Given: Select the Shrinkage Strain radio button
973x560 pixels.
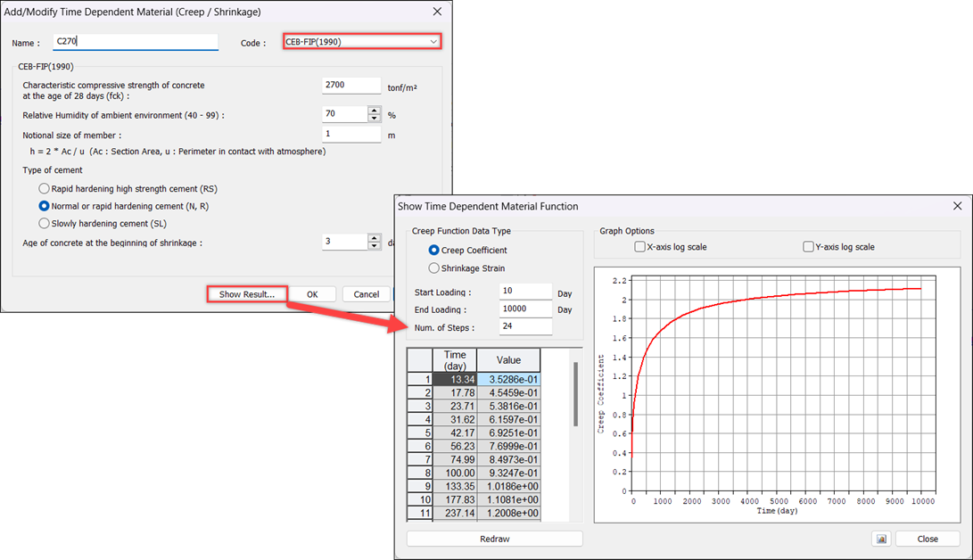Looking at the screenshot, I should 433,268.
